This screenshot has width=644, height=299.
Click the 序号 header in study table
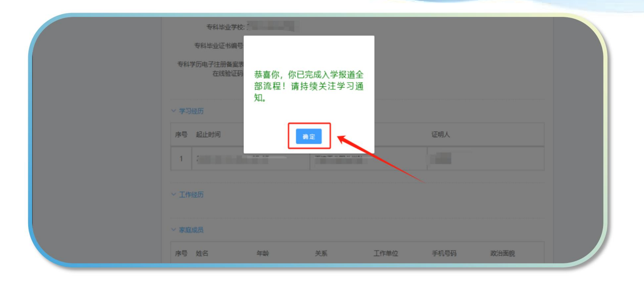point(181,134)
